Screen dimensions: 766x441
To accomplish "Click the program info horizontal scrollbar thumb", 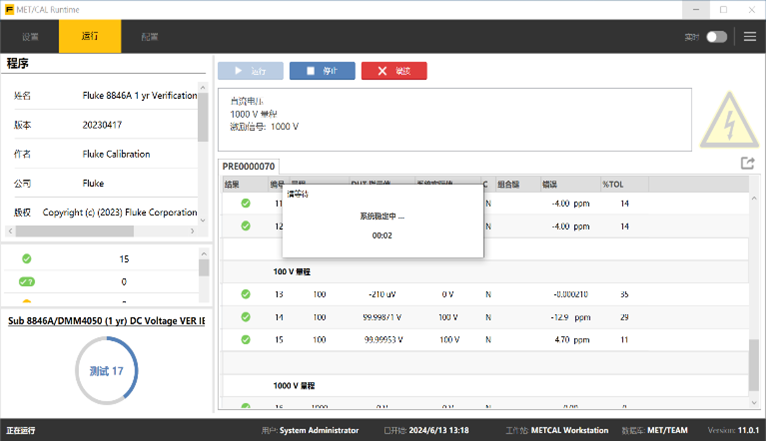I will (x=74, y=231).
